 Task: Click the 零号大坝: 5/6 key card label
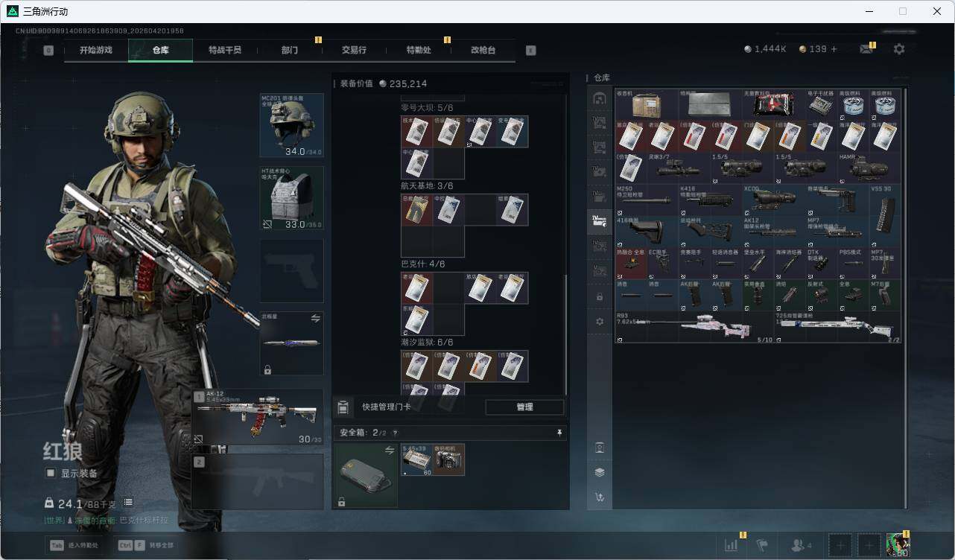click(x=427, y=108)
